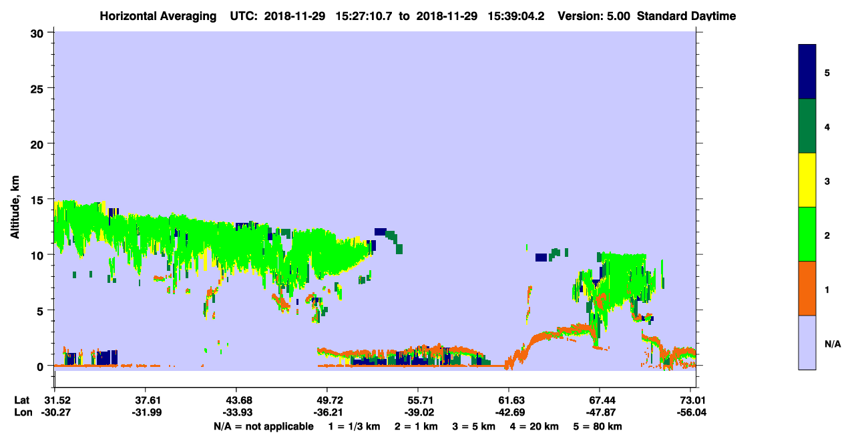Click '1 = 1/3 km' legend text

[x=353, y=426]
